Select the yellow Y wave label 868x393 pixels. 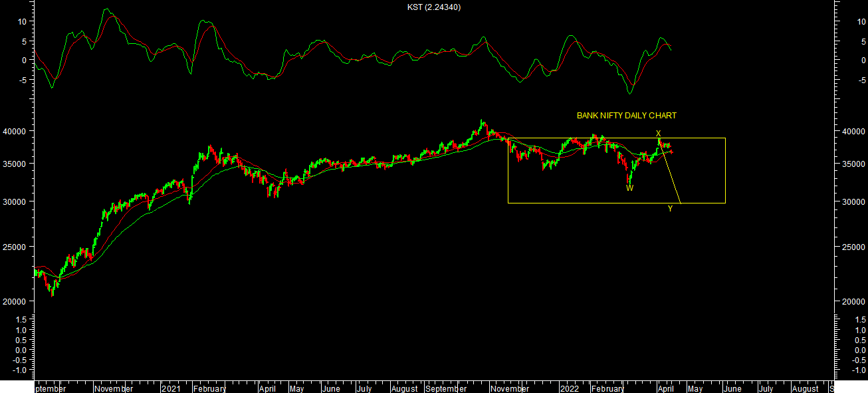670,209
